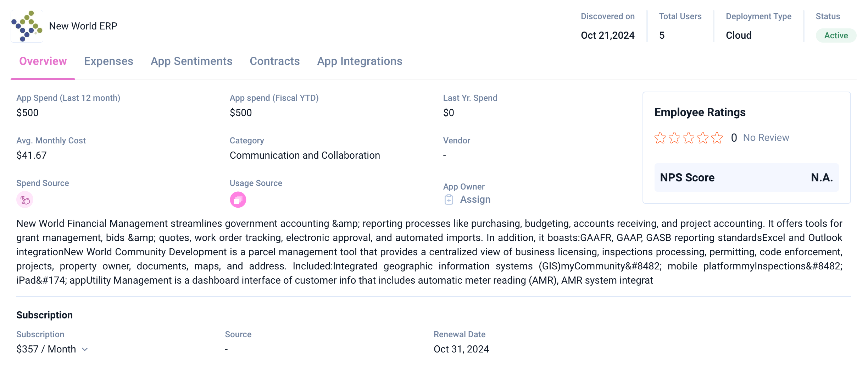Expand the $357 / Month subscription dropdown

85,349
